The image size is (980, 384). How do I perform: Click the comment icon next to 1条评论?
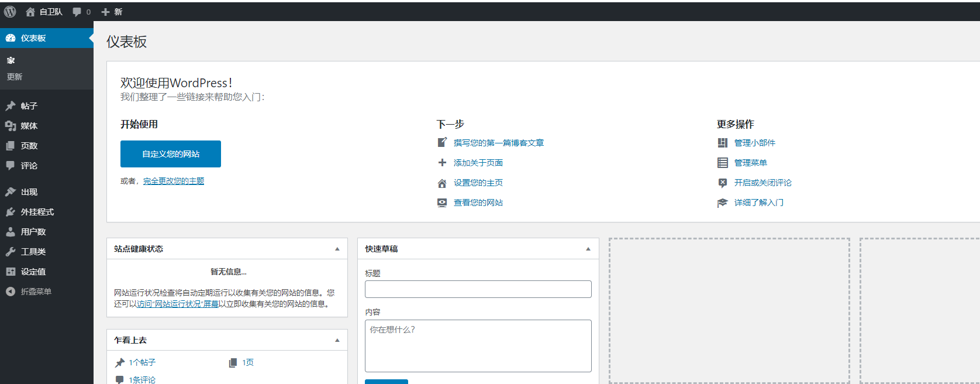coord(120,379)
